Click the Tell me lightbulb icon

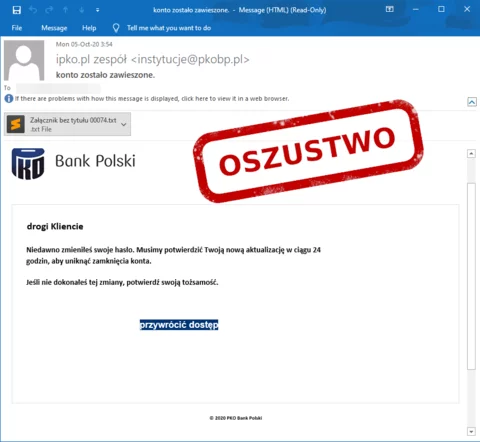pos(116,28)
